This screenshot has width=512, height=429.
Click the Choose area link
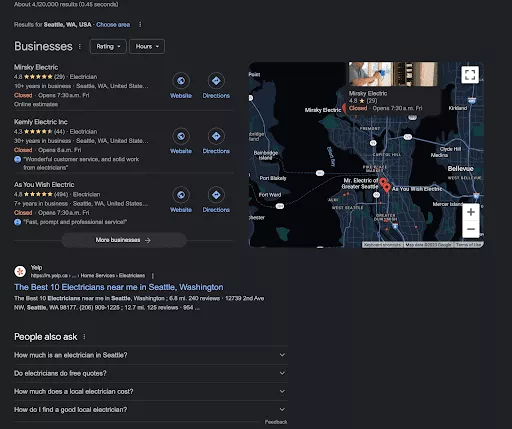point(113,25)
